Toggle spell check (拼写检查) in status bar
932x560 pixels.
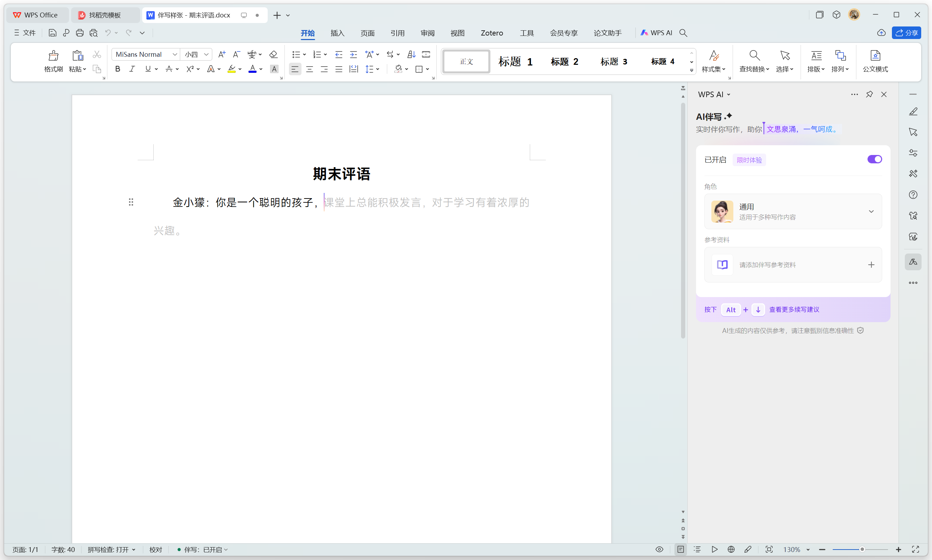point(111,550)
